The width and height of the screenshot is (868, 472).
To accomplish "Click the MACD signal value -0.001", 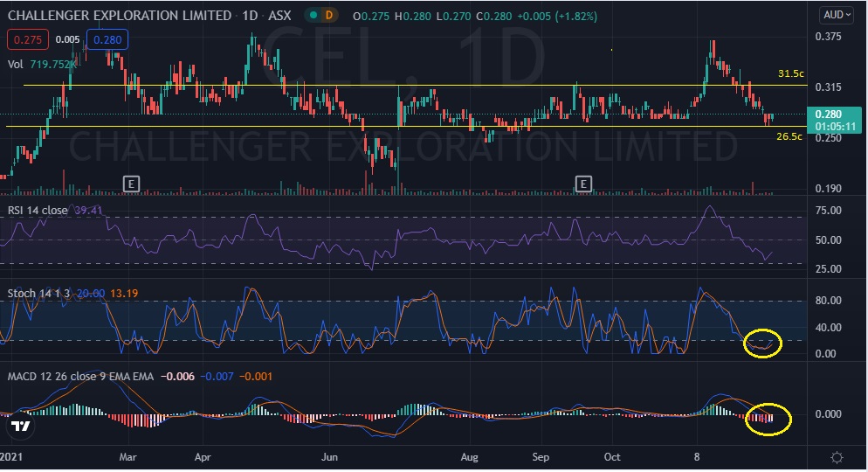I will pyautogui.click(x=256, y=377).
